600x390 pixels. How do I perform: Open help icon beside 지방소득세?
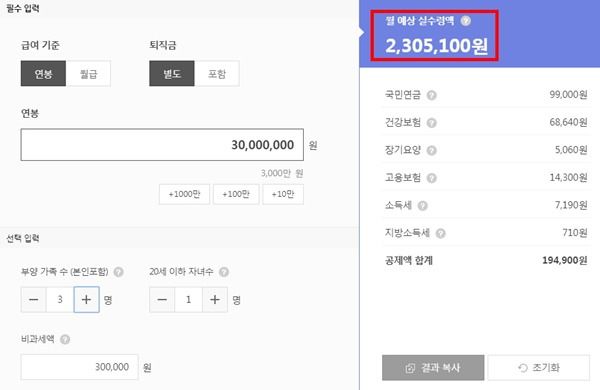tap(440, 233)
